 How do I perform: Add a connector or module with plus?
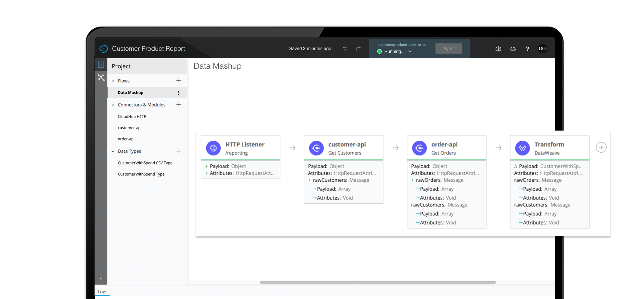[179, 105]
